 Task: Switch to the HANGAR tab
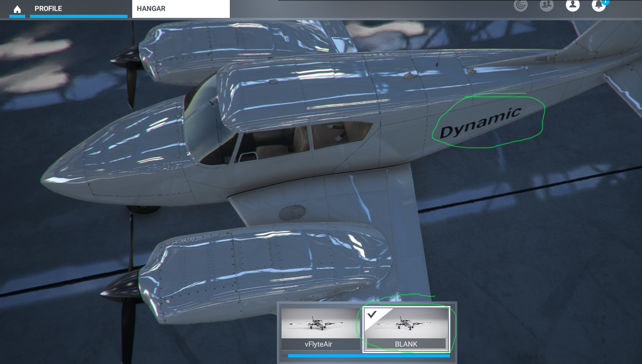tap(151, 9)
